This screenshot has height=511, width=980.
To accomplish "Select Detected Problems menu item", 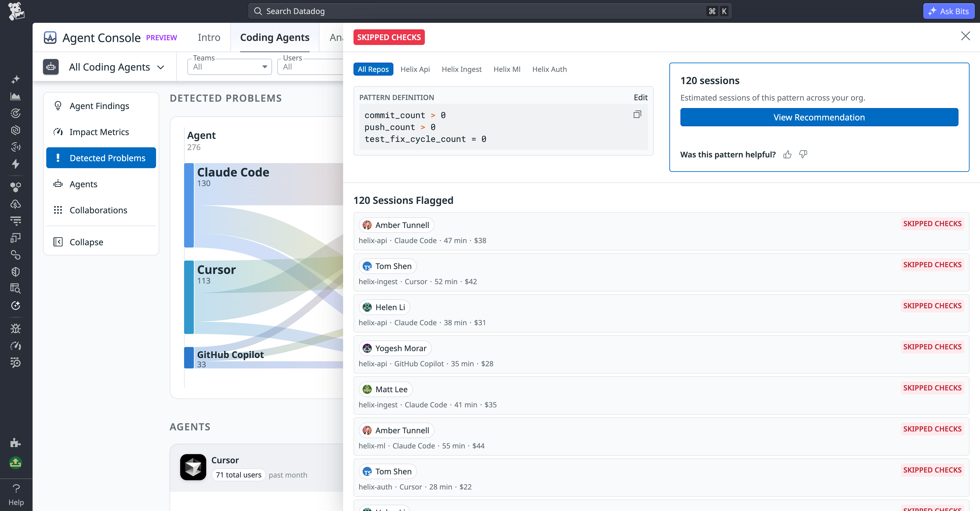I will tap(101, 158).
